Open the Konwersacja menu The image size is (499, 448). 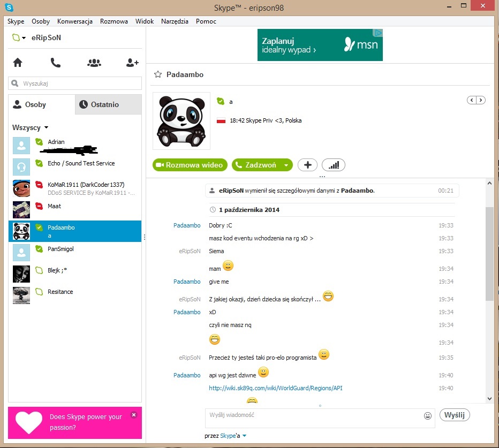click(75, 21)
